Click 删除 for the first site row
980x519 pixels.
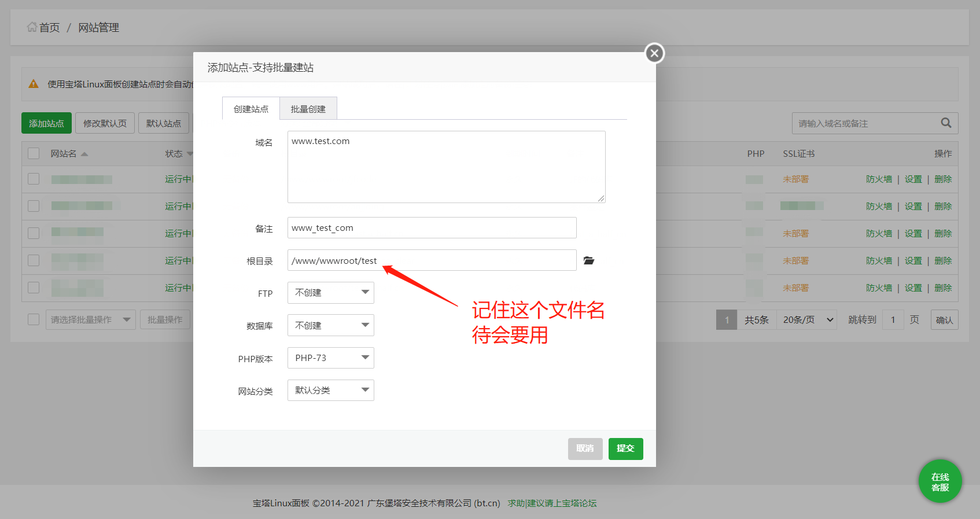(x=943, y=179)
